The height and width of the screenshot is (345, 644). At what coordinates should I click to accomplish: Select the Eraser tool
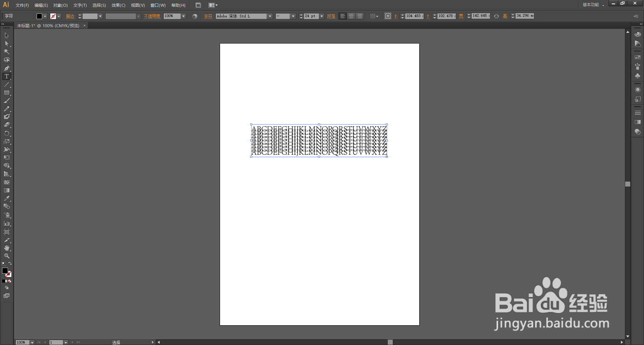pos(7,125)
